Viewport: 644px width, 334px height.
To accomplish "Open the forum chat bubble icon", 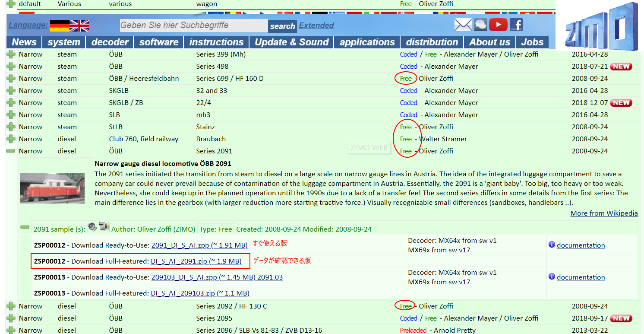I will pos(480,25).
